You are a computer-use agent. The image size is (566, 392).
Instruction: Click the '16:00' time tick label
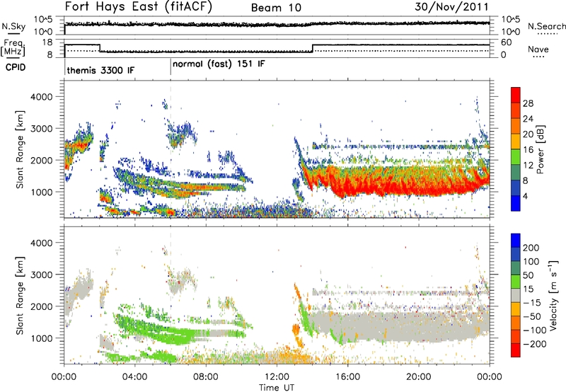[347, 377]
